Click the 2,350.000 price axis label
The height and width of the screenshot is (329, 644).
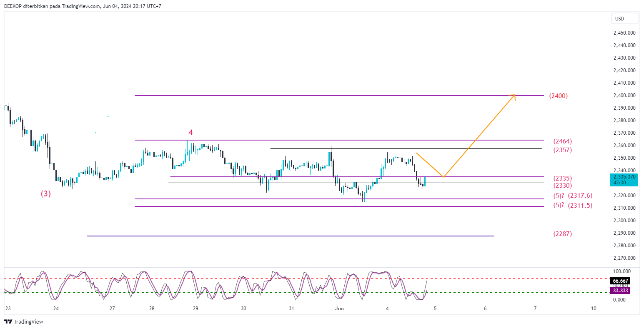624,158
